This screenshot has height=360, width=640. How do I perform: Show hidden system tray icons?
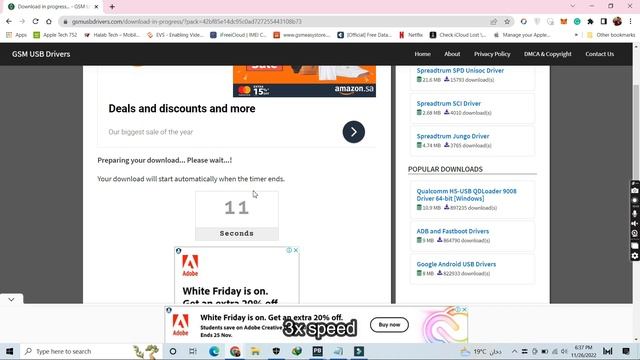514,351
